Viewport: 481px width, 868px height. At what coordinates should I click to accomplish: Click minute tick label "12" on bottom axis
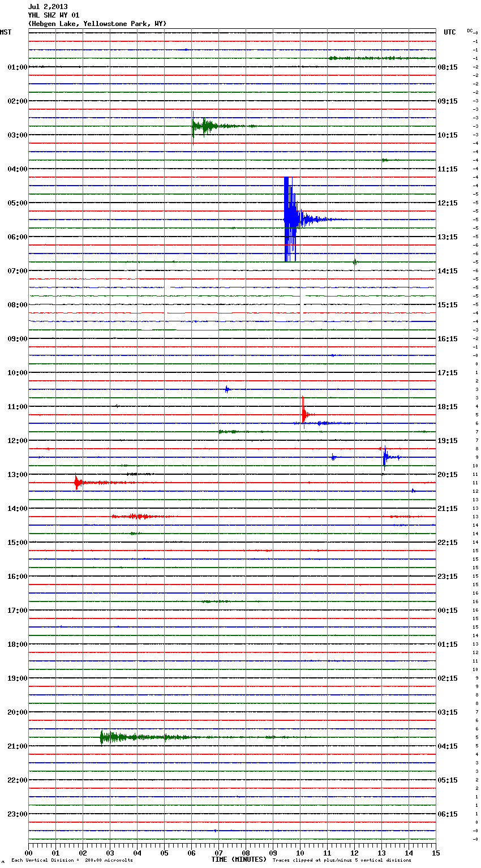pos(354,853)
